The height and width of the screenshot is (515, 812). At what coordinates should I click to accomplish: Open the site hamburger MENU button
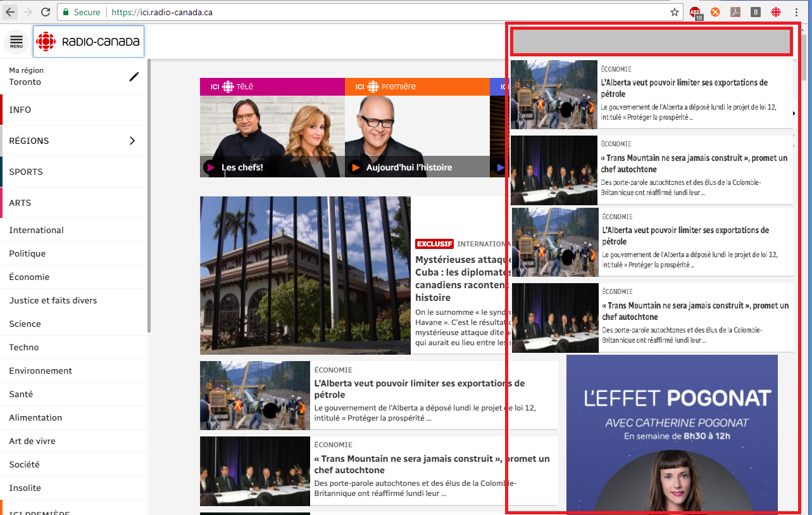click(x=16, y=42)
